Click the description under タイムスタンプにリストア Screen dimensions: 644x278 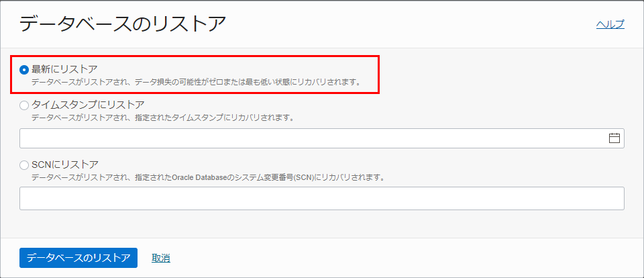(163, 118)
